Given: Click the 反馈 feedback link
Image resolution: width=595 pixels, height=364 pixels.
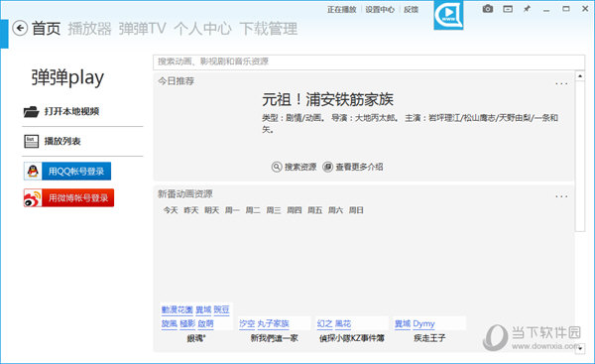Looking at the screenshot, I should tap(411, 10).
